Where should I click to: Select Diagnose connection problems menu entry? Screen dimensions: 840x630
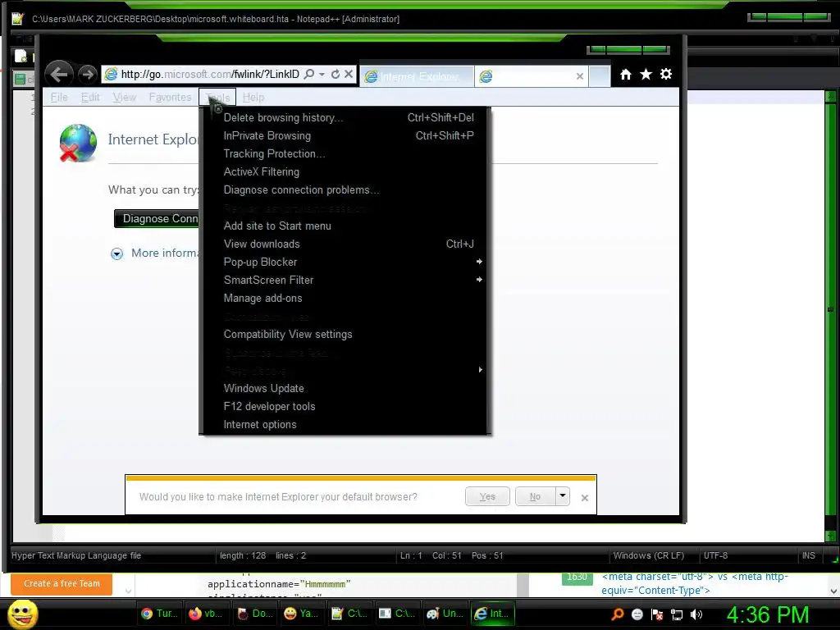(x=345, y=190)
